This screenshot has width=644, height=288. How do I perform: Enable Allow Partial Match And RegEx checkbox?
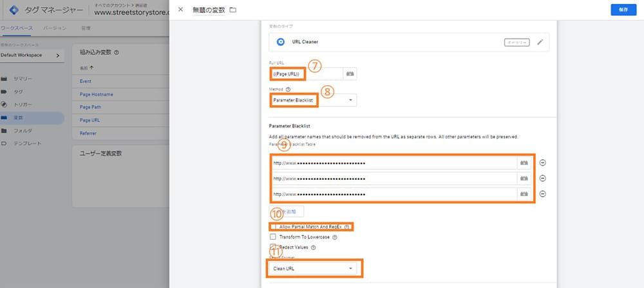tap(273, 226)
